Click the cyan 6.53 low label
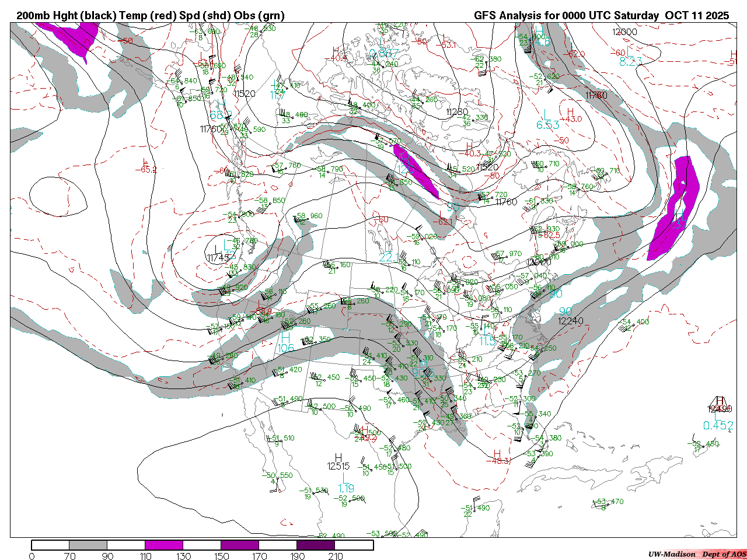 tap(548, 125)
